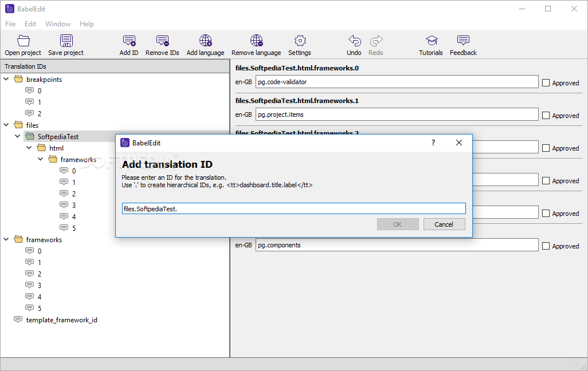Click the OK button in dialog
588x371 pixels.
[x=398, y=224]
